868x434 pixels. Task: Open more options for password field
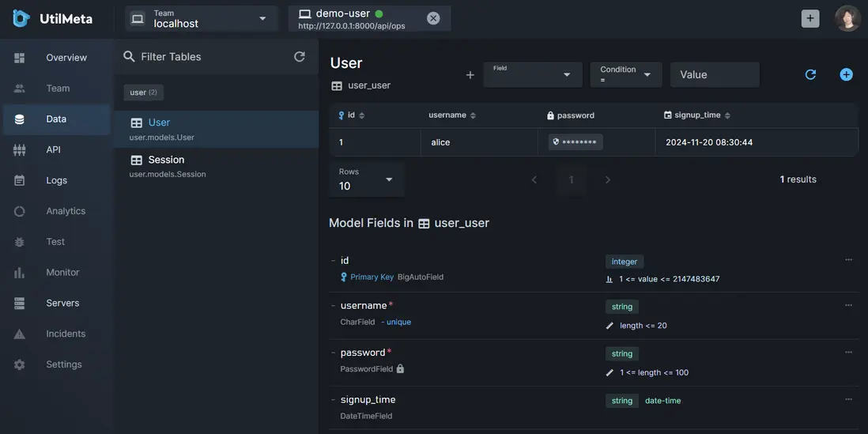[x=848, y=352]
